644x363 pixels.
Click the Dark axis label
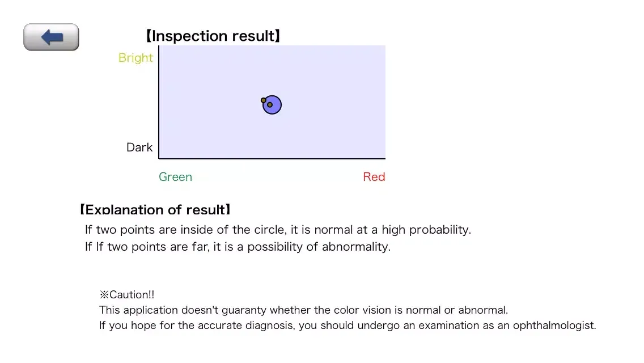pos(139,147)
